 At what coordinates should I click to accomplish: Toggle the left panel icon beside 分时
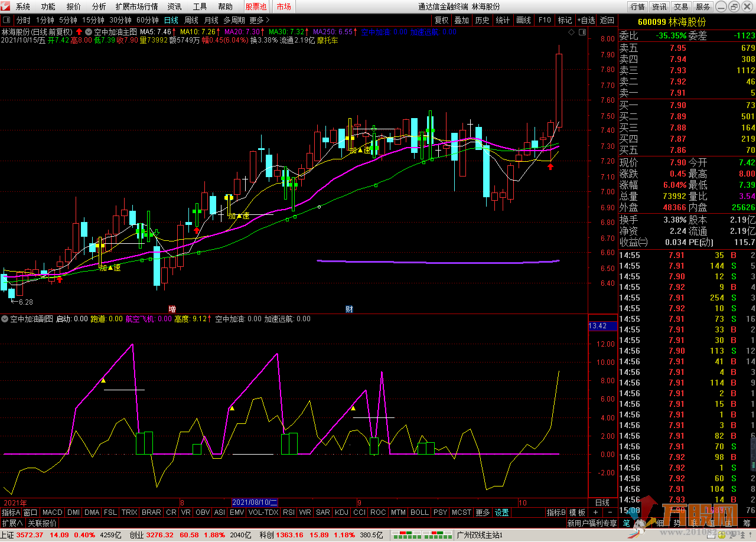click(x=6, y=20)
